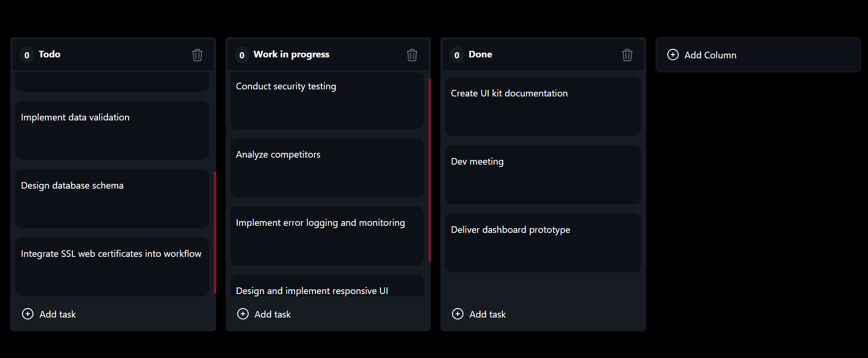868x358 pixels.
Task: Delete the Todo column via trash icon
Action: 197,55
